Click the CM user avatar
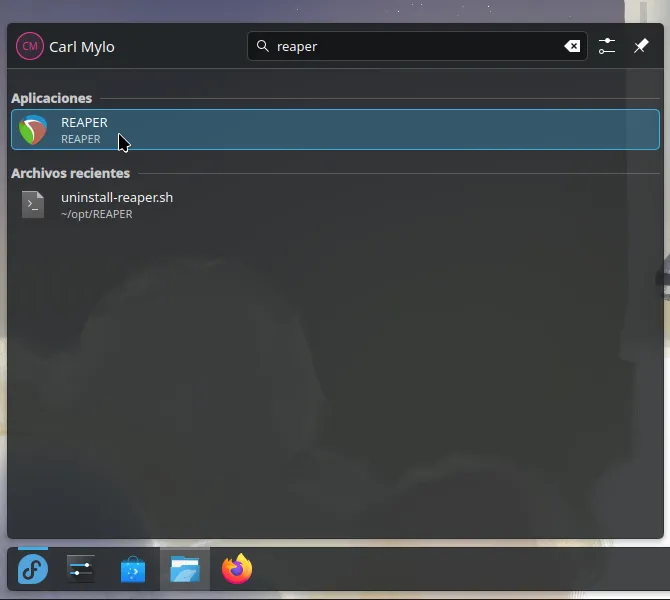This screenshot has width=670, height=600. click(30, 46)
